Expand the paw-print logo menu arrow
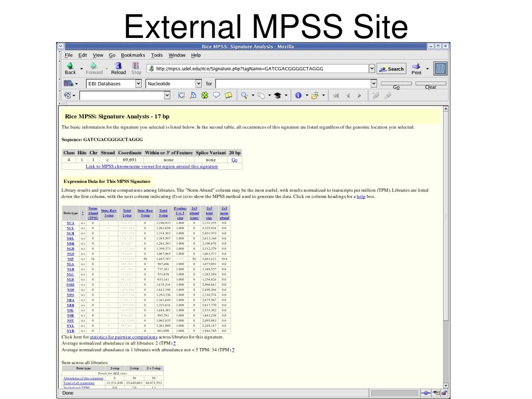This screenshot has height=399, width=532. pos(74,96)
